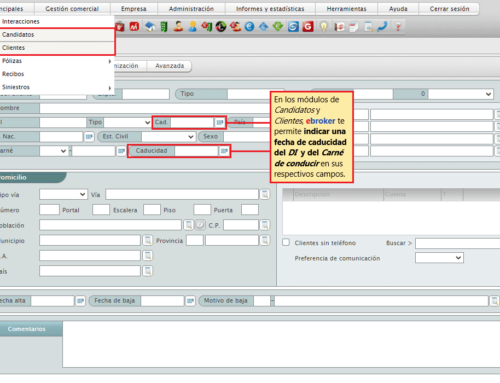Click magnifier icon beside Población field
This screenshot has width=500, height=383.
pyautogui.click(x=188, y=225)
